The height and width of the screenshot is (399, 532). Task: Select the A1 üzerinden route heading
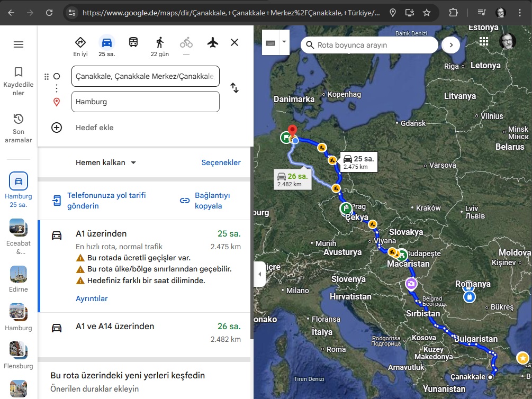[x=101, y=234]
